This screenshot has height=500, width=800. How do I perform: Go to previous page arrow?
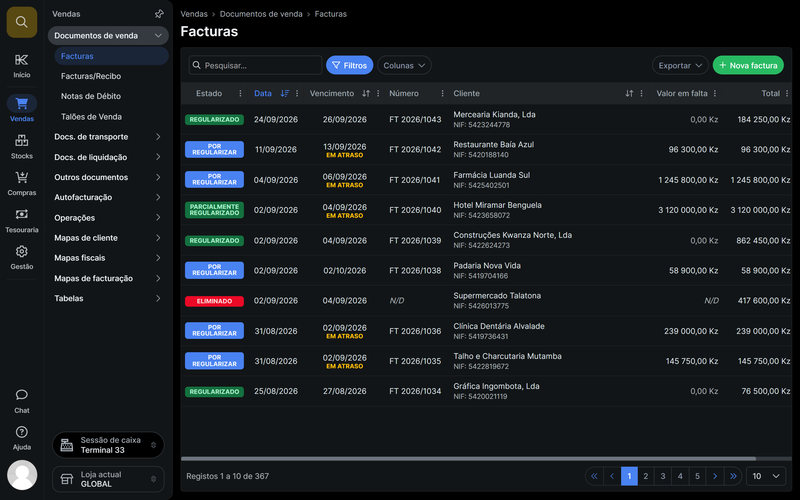[x=612, y=476]
